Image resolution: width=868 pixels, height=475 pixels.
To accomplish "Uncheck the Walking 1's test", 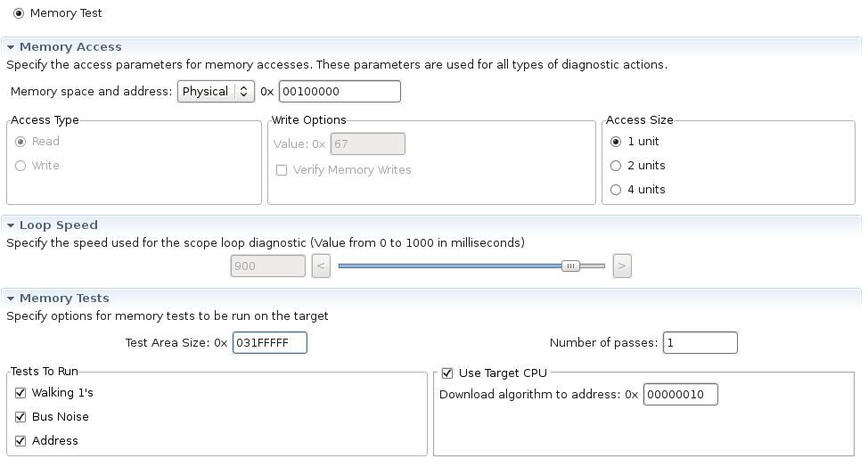I will click(x=20, y=393).
